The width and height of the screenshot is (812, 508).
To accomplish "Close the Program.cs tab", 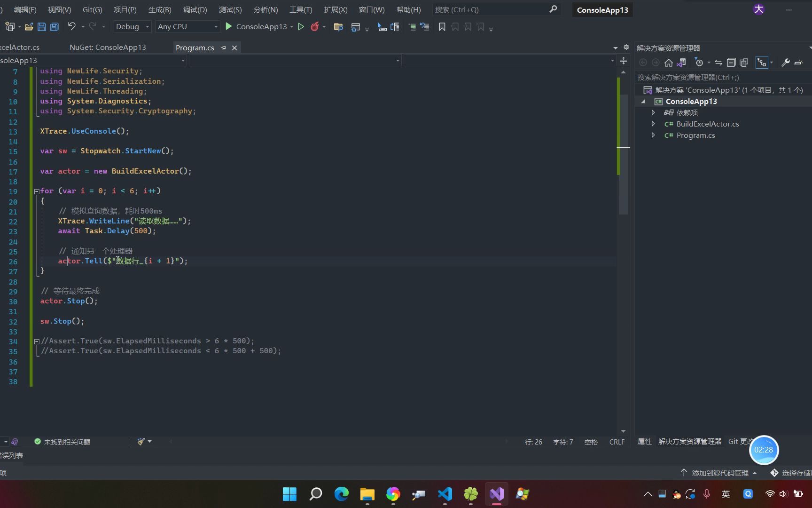I will pyautogui.click(x=234, y=48).
